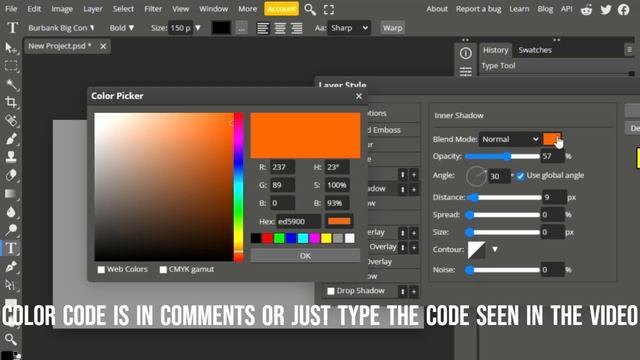Image resolution: width=640 pixels, height=360 pixels.
Task: Click OK in the Color Picker
Action: pos(305,256)
